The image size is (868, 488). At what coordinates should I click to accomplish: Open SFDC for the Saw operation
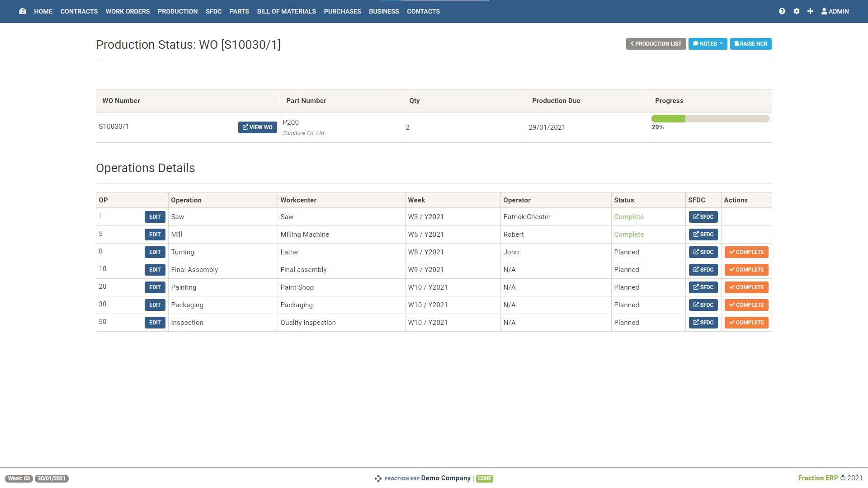click(x=703, y=217)
